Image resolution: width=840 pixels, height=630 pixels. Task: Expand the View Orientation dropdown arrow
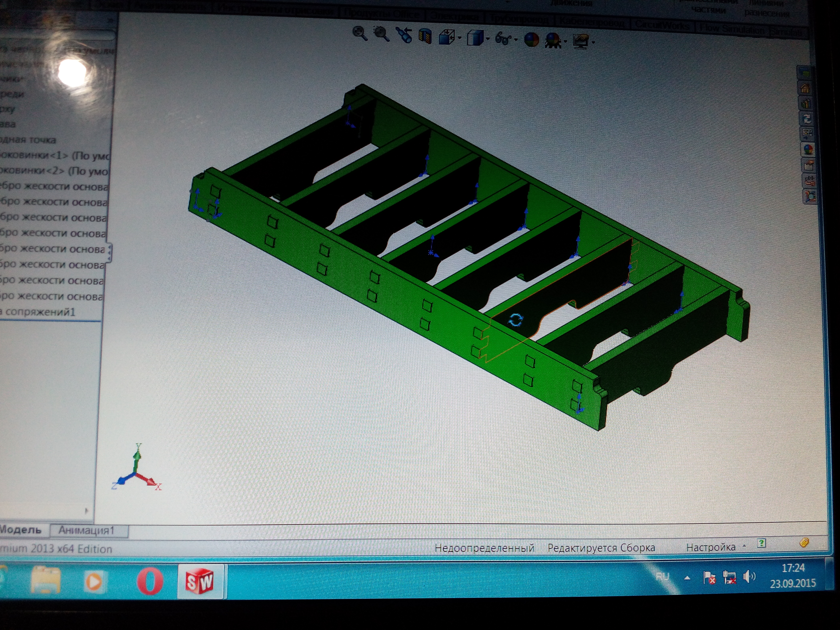[x=460, y=38]
